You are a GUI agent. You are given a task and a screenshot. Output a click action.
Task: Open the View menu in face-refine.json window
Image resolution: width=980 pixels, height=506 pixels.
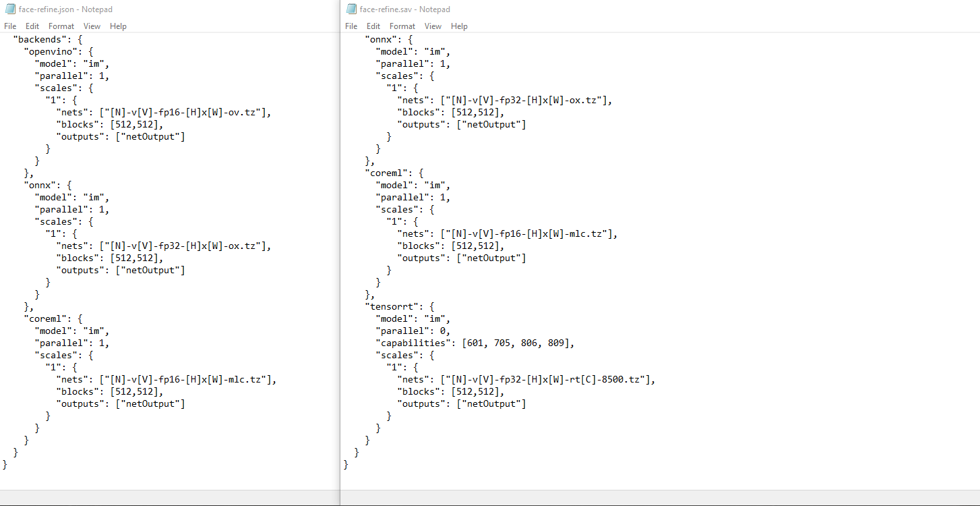92,26
